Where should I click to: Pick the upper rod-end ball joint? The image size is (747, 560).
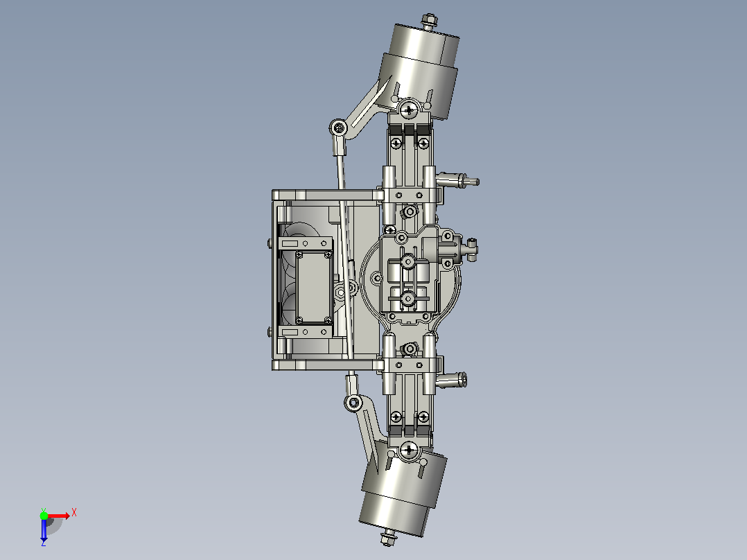tap(339, 128)
